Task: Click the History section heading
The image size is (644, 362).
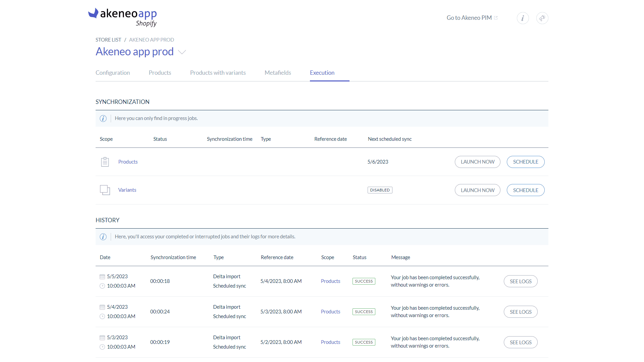Action: coord(107,220)
